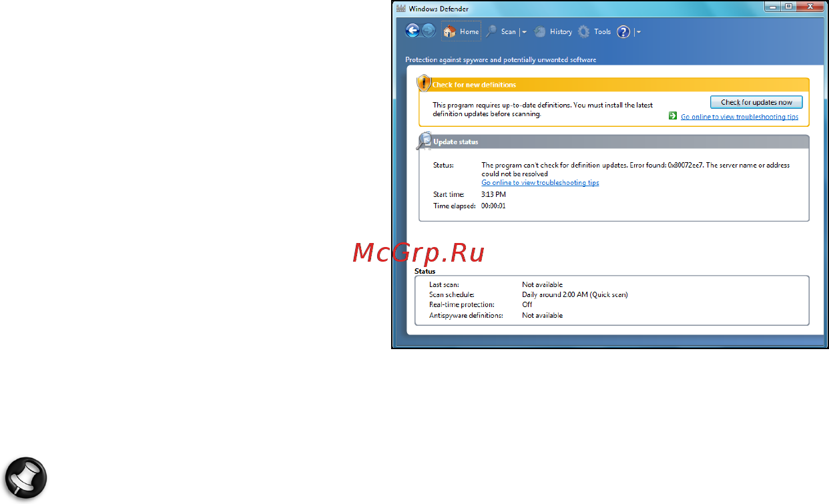
Task: Click the Check for new definitions heading
Action: pos(474,85)
